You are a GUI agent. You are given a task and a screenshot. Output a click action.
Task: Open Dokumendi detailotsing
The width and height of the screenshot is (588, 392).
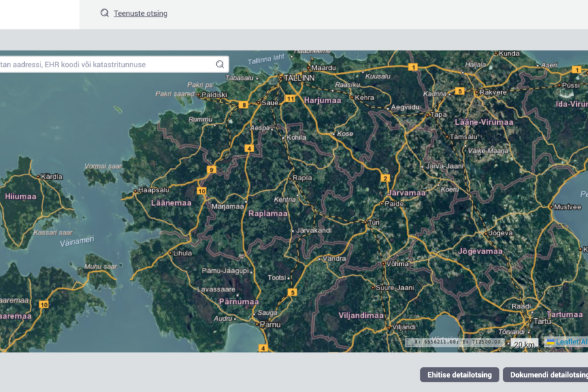[x=546, y=375]
